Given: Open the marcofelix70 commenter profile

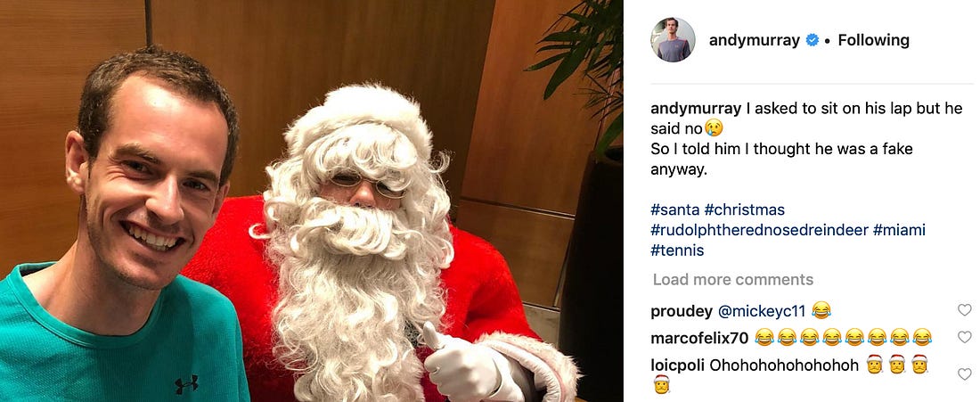Looking at the screenshot, I should 699,338.
